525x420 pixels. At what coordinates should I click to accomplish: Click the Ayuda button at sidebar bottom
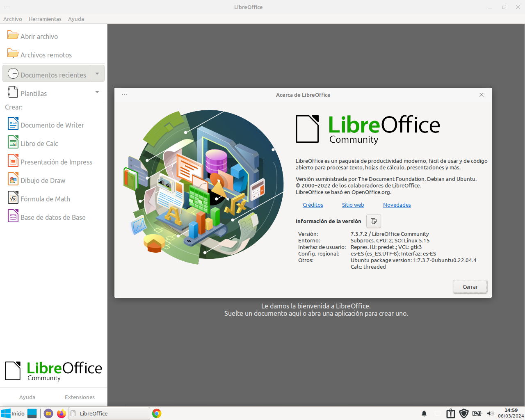pos(27,397)
